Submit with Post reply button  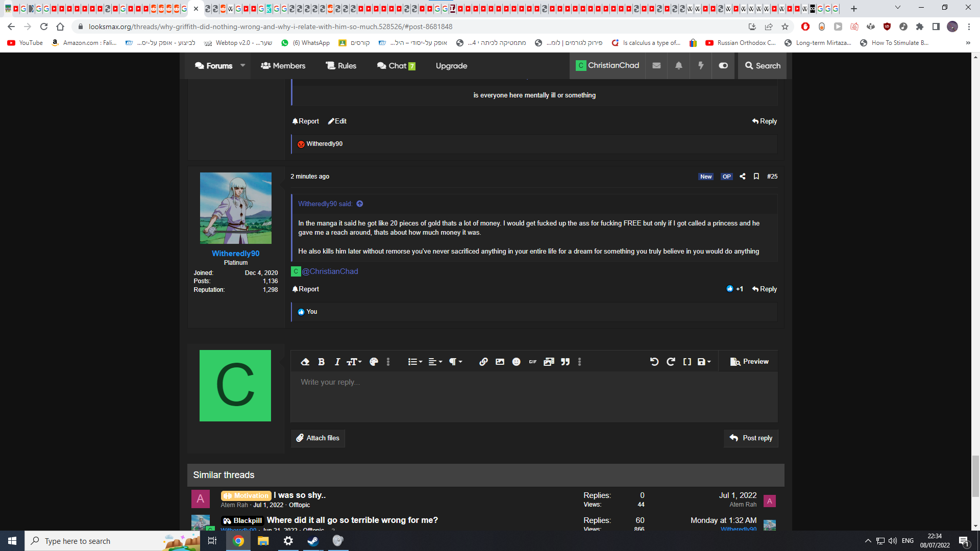click(751, 438)
